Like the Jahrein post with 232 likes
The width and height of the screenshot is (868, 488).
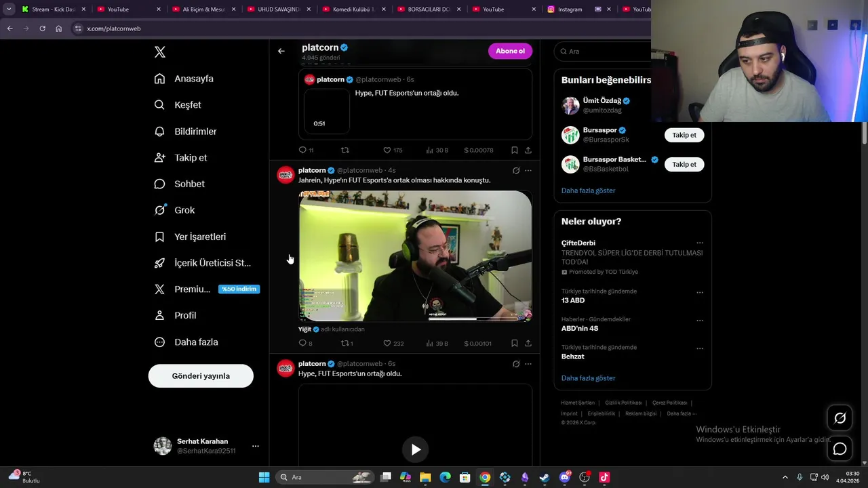point(393,343)
